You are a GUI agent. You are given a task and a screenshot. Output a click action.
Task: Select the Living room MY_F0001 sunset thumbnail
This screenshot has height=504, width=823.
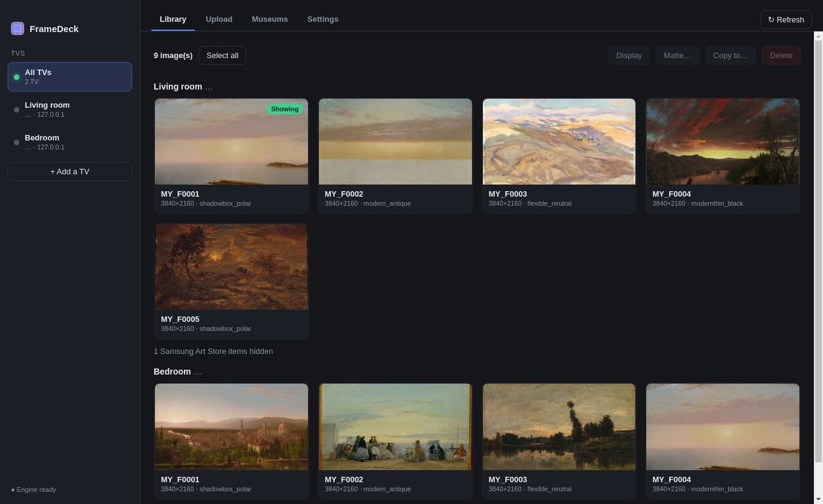(231, 142)
